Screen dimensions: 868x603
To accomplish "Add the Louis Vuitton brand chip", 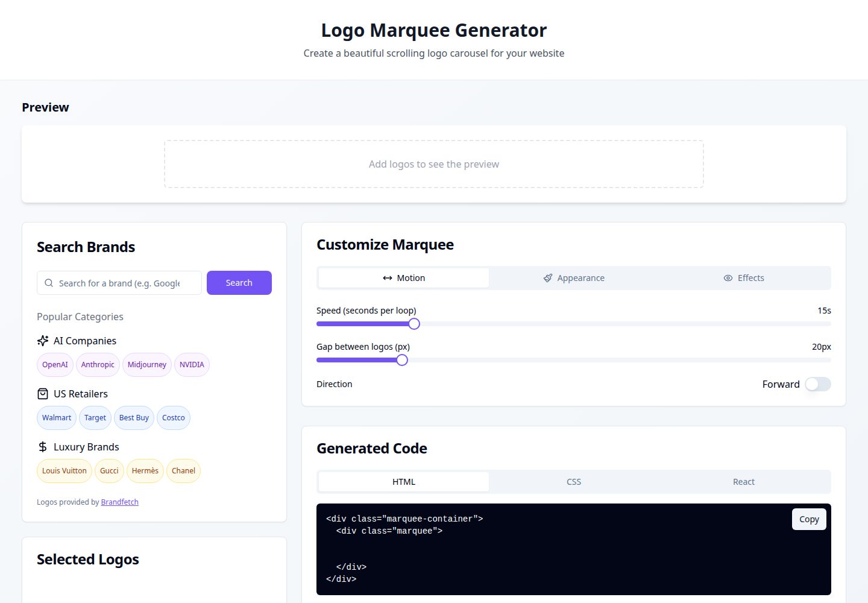I will [64, 471].
